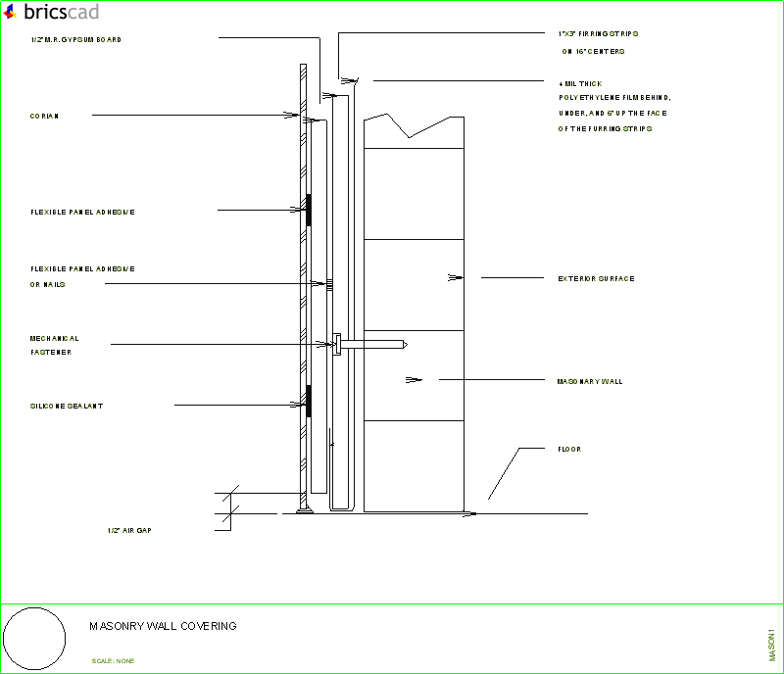This screenshot has width=784, height=674.
Task: Select the SILICONE SEALANT hatch mark
Action: click(x=307, y=403)
